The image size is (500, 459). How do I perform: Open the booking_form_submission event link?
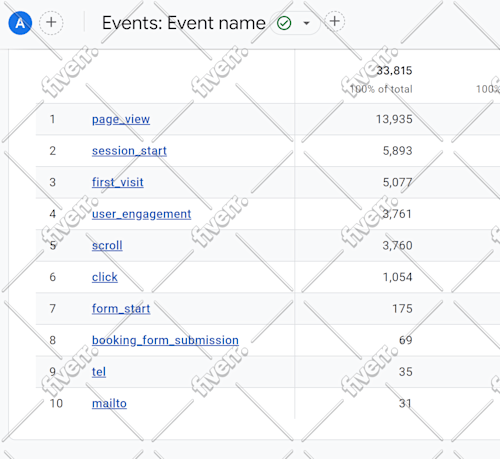165,340
